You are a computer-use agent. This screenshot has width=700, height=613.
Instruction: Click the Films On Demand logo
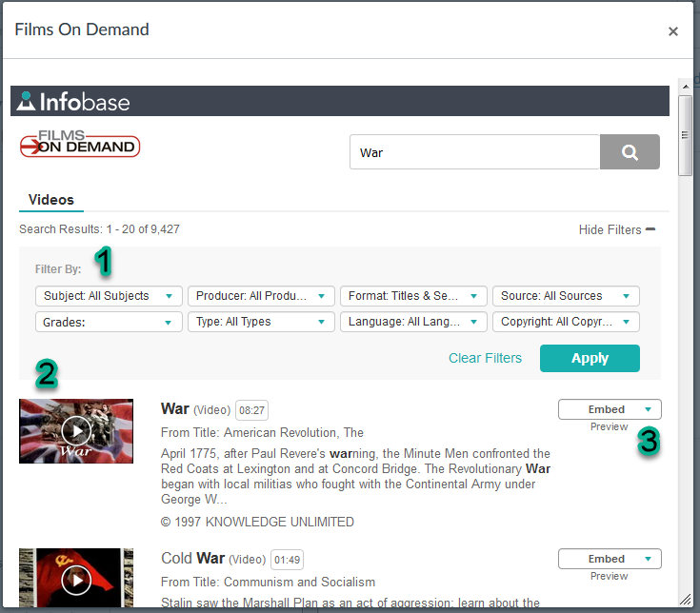coord(80,143)
